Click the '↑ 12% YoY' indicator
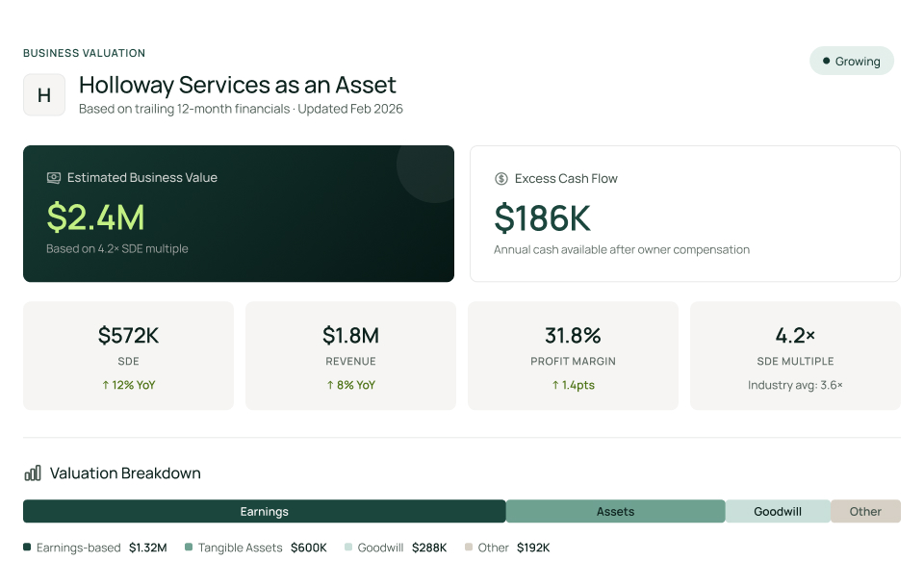The height and width of the screenshot is (587, 924). click(x=128, y=386)
